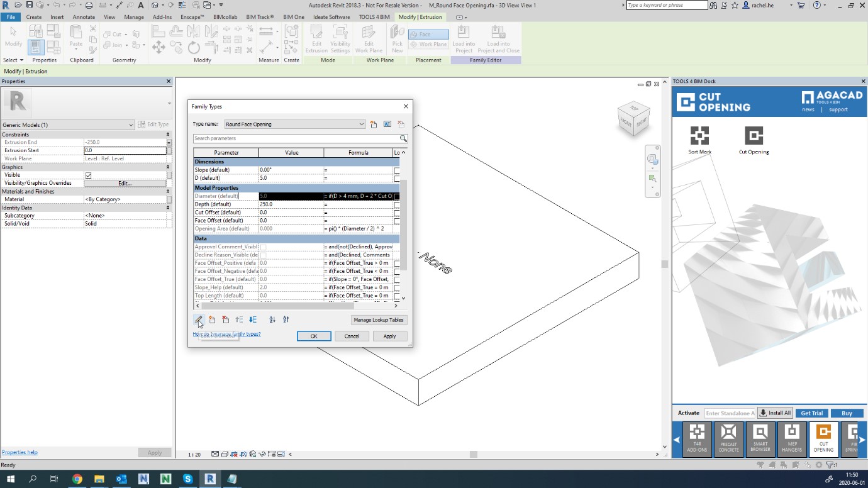Click the New Parameter icon in the bottom toolbar
Image resolution: width=868 pixels, height=488 pixels.
(212, 319)
